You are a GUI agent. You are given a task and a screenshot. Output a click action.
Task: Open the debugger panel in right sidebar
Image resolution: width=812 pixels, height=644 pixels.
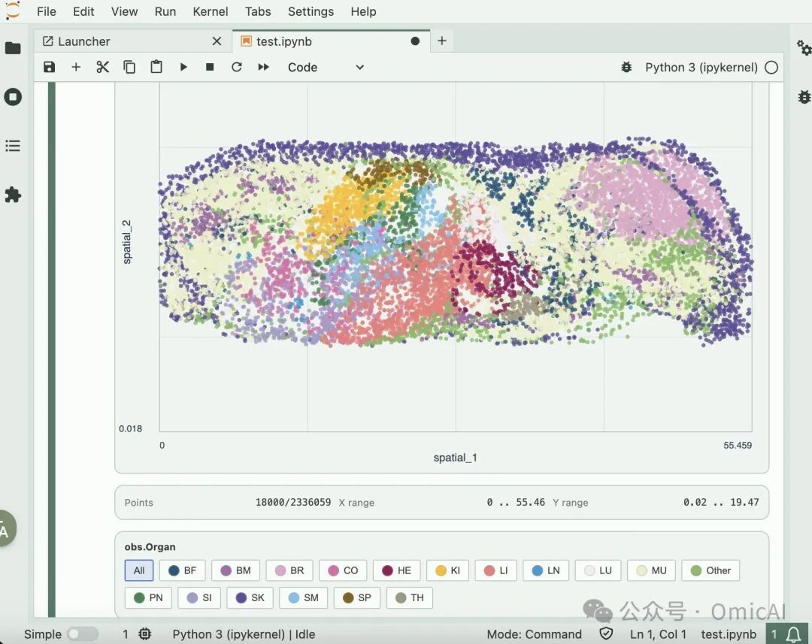[x=804, y=97]
